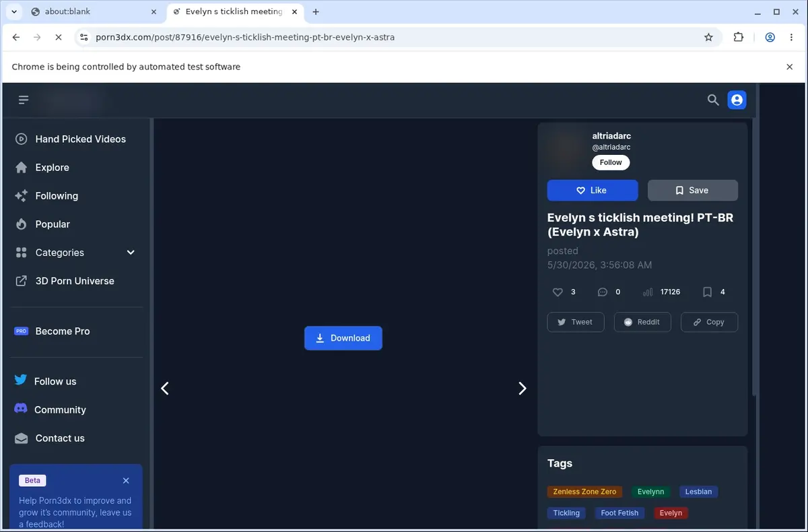Image resolution: width=808 pixels, height=532 pixels.
Task: Open the tab search dropdown
Action: pyautogui.click(x=14, y=11)
